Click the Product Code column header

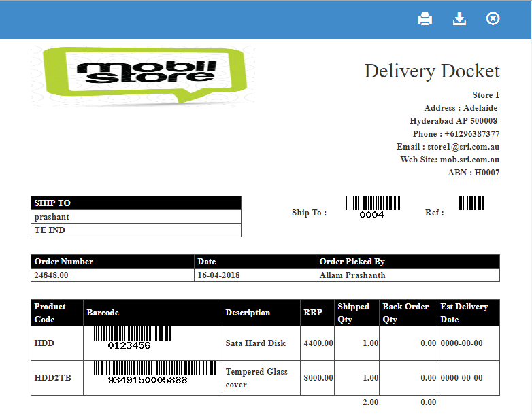[57, 313]
